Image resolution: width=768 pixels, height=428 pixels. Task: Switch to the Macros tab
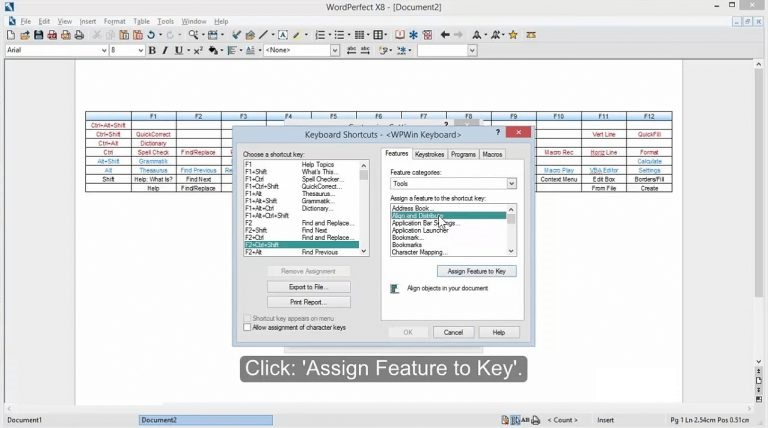point(492,154)
